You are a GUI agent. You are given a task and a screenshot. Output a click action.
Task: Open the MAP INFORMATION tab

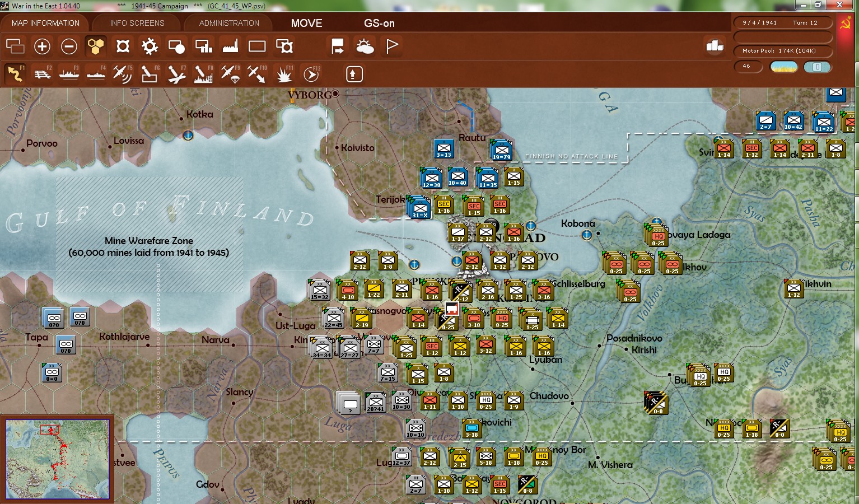[x=45, y=23]
